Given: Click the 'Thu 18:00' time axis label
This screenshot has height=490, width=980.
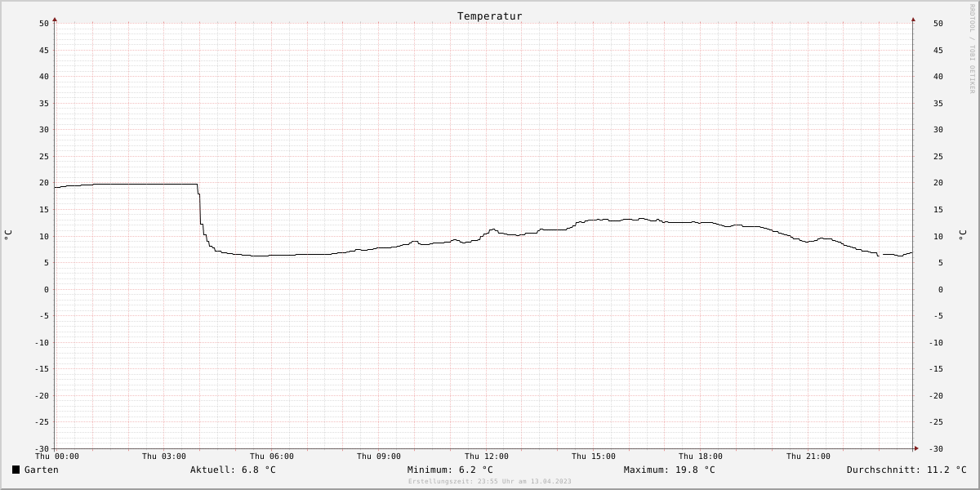Looking at the screenshot, I should 701,457.
